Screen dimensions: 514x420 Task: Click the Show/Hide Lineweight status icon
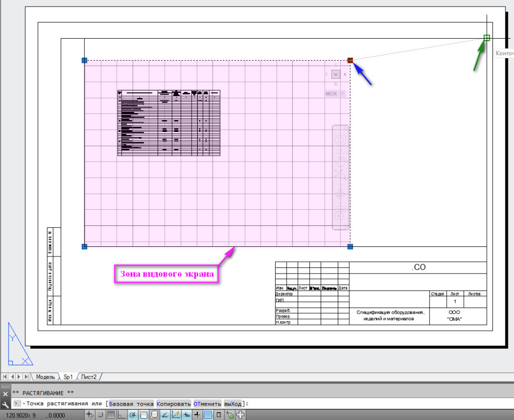(x=197, y=414)
